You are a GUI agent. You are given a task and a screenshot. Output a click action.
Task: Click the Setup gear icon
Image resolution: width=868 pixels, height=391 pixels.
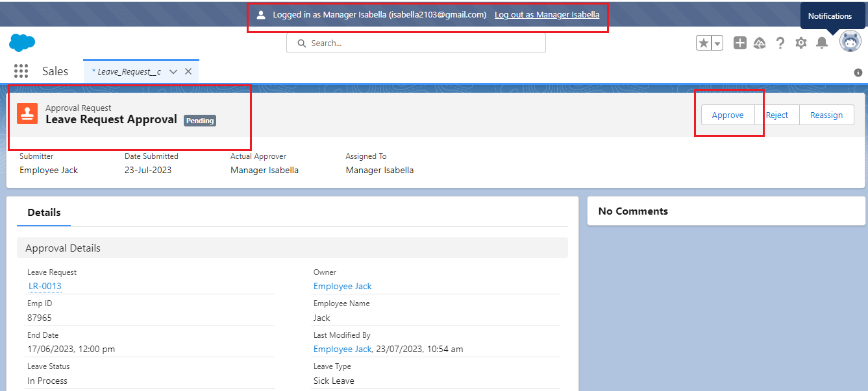pyautogui.click(x=800, y=42)
